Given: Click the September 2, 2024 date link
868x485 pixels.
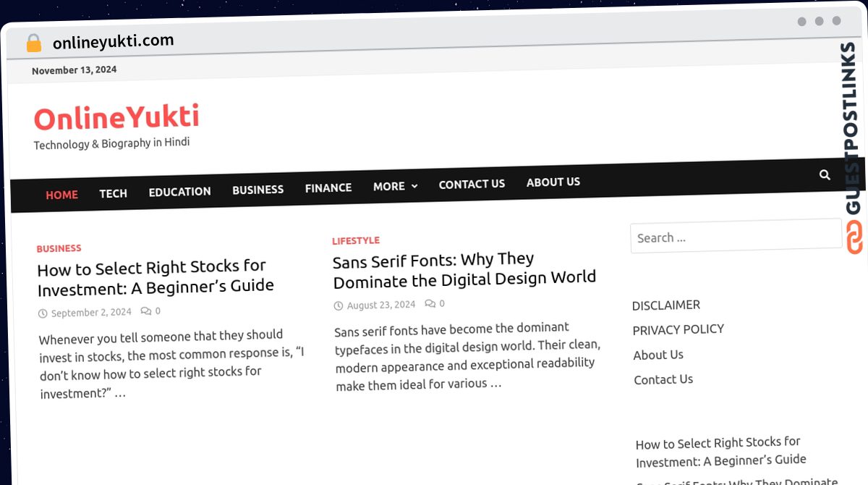Looking at the screenshot, I should point(91,313).
